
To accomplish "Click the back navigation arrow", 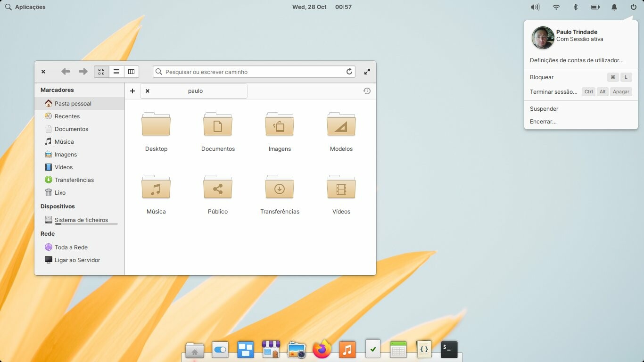I will click(x=66, y=72).
